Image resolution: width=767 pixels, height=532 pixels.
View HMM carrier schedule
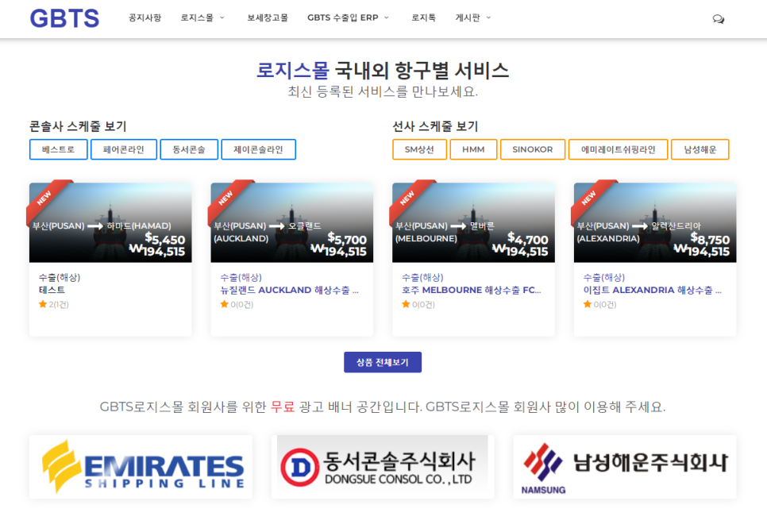(x=473, y=149)
